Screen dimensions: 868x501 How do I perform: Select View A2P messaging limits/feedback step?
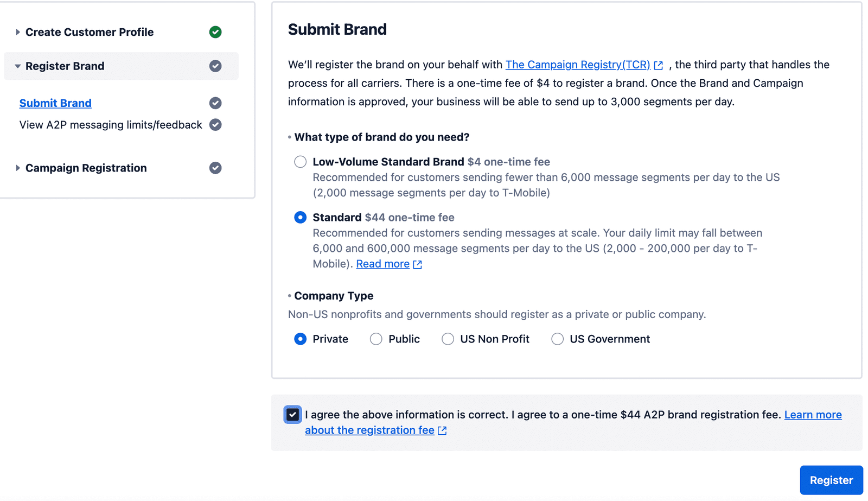coord(110,124)
